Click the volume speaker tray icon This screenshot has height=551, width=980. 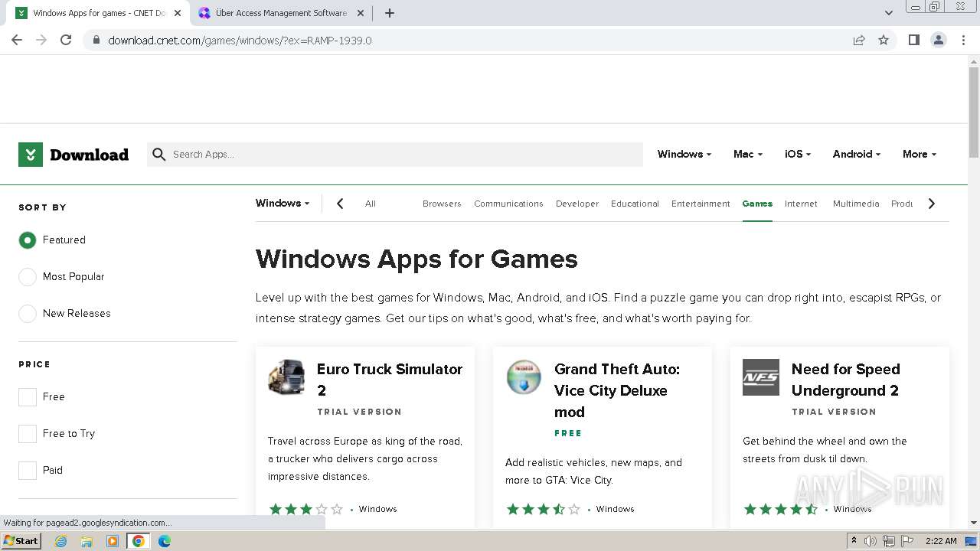[871, 541]
